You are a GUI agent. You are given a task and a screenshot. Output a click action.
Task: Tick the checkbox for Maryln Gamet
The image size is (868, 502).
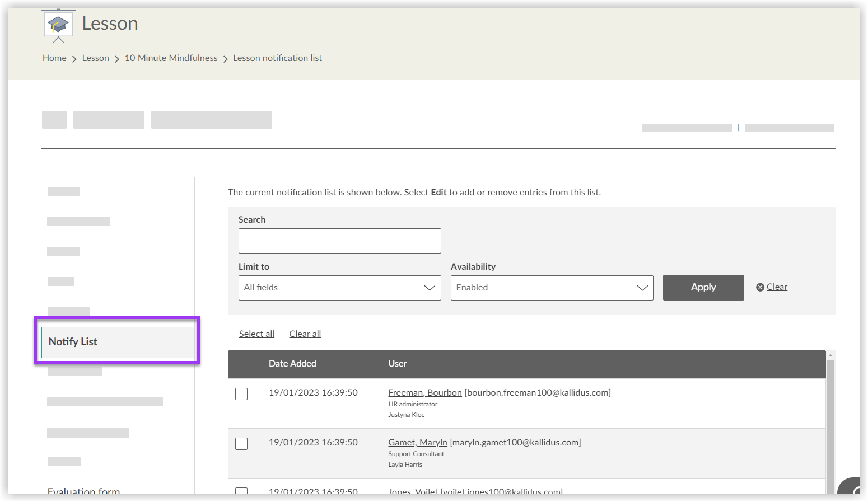(241, 444)
